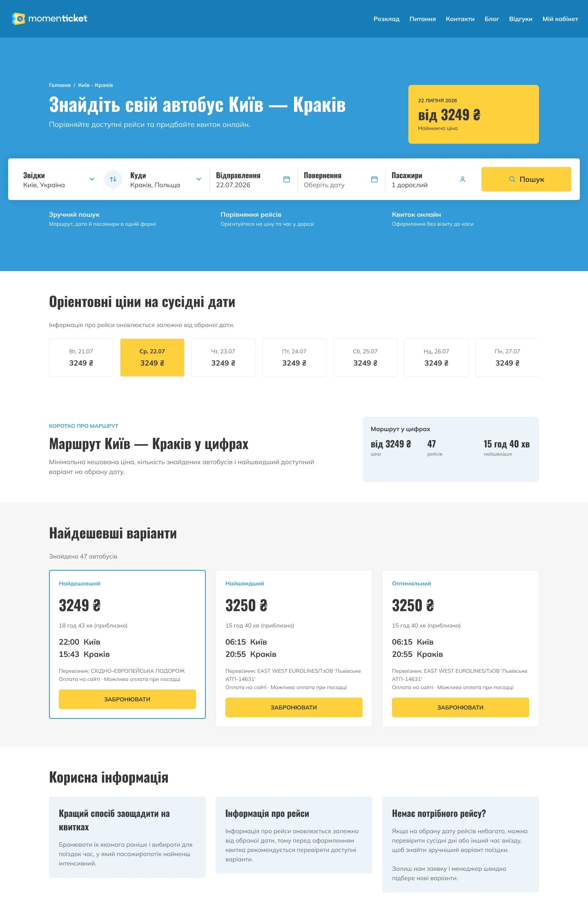This screenshot has width=588, height=912.
Task: Select the Ср, 22.07 date card
Action: (152, 358)
